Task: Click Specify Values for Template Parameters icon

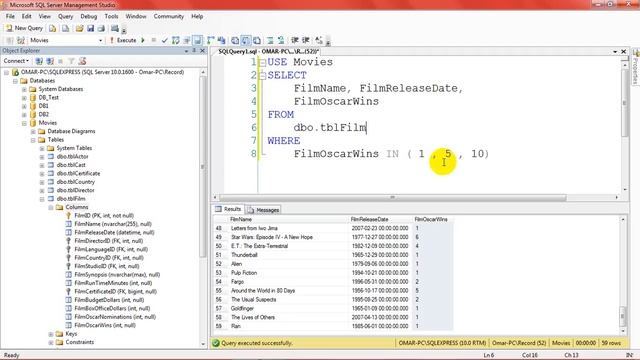Action: (x=319, y=40)
